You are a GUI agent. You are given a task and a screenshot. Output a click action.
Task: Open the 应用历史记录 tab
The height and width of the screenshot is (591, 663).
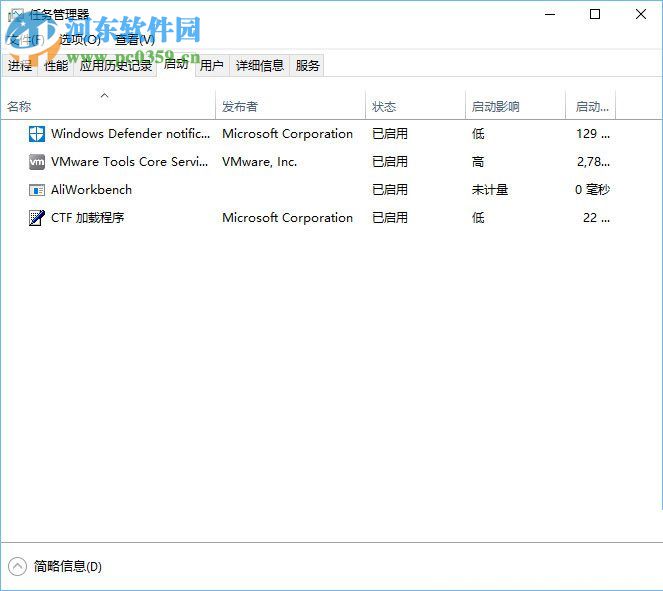115,66
